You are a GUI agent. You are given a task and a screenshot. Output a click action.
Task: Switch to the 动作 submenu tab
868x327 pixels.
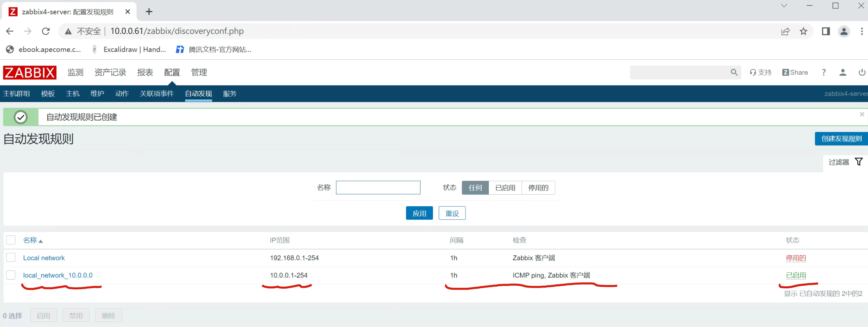pos(122,94)
